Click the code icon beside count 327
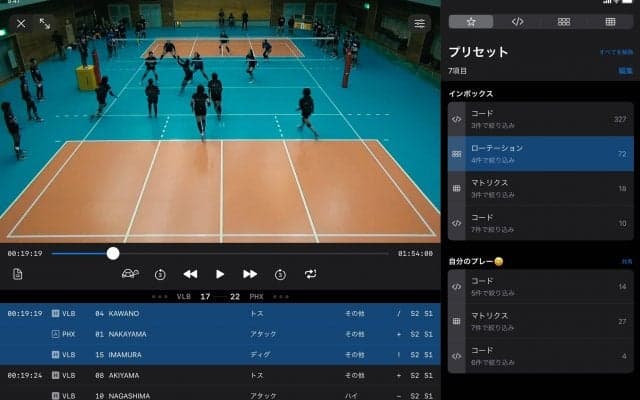This screenshot has height=400, width=640. [456, 119]
